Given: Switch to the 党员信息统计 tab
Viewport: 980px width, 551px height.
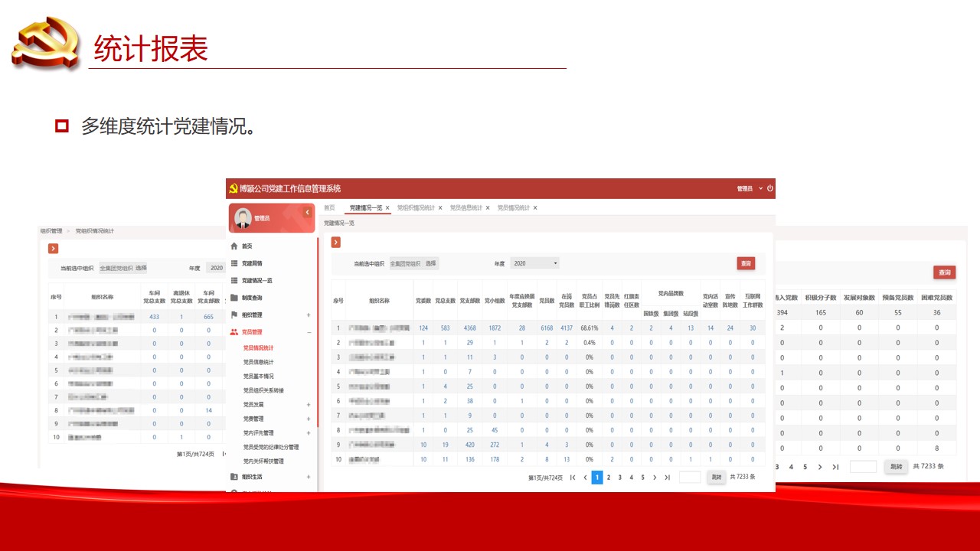Looking at the screenshot, I should pyautogui.click(x=465, y=208).
